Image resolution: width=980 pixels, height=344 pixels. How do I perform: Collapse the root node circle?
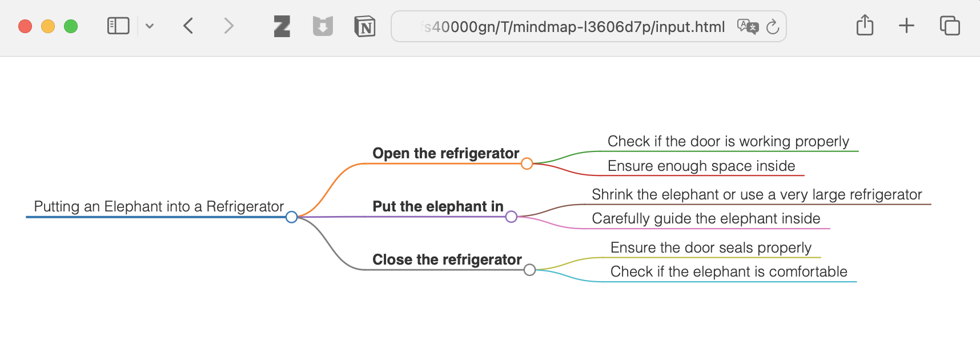pyautogui.click(x=291, y=217)
